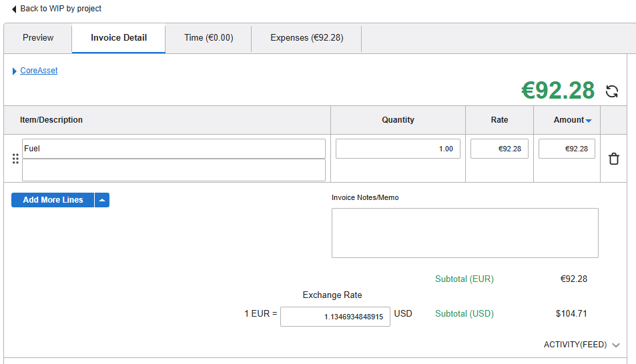Click the Quantity column header
This screenshot has width=636, height=364.
tap(398, 120)
